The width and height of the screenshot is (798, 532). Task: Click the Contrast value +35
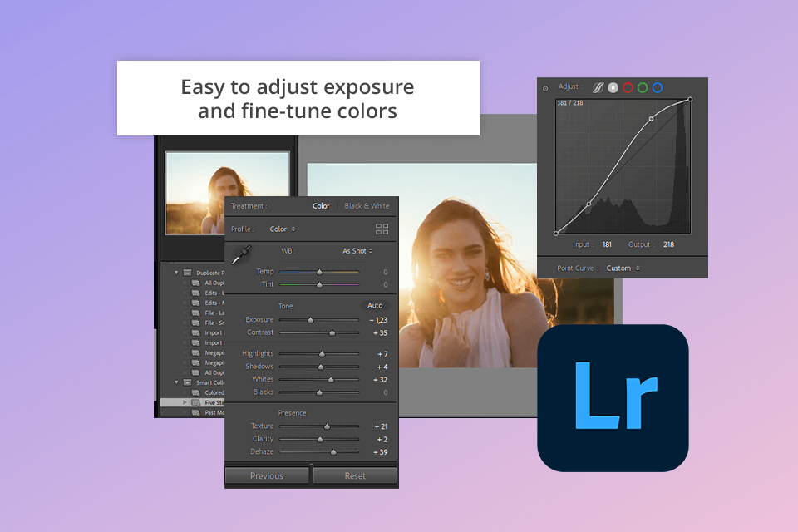click(380, 333)
